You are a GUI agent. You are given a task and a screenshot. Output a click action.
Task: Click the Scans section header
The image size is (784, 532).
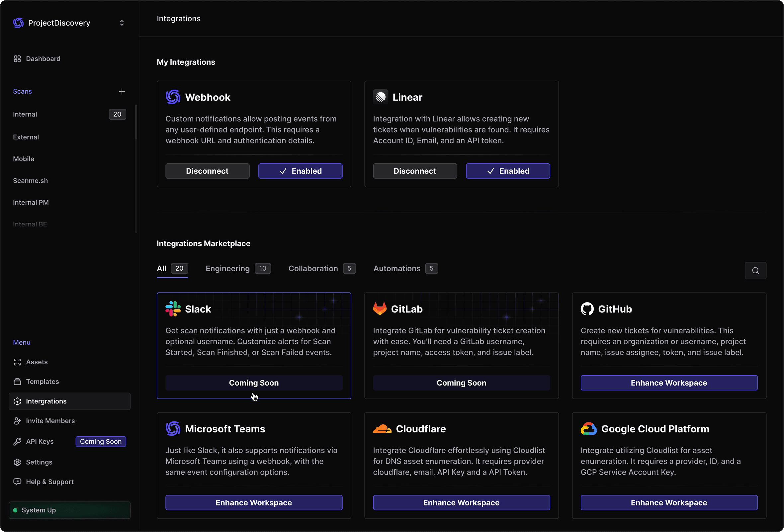coord(22,91)
